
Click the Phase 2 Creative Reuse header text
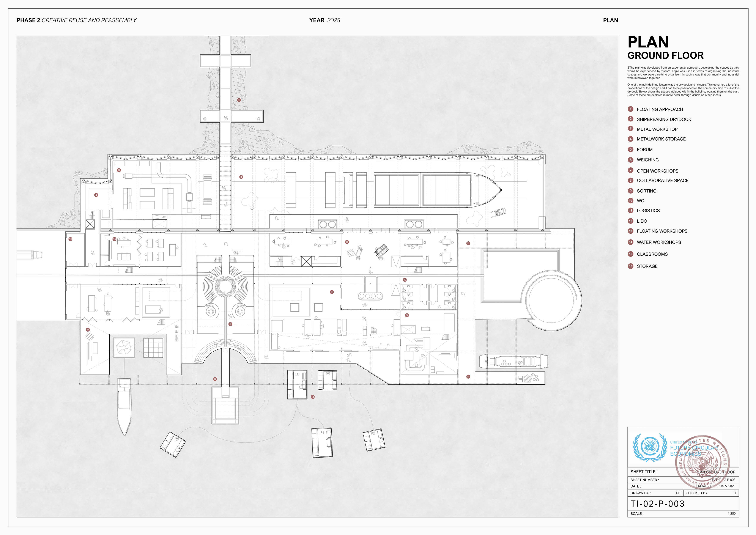point(76,20)
